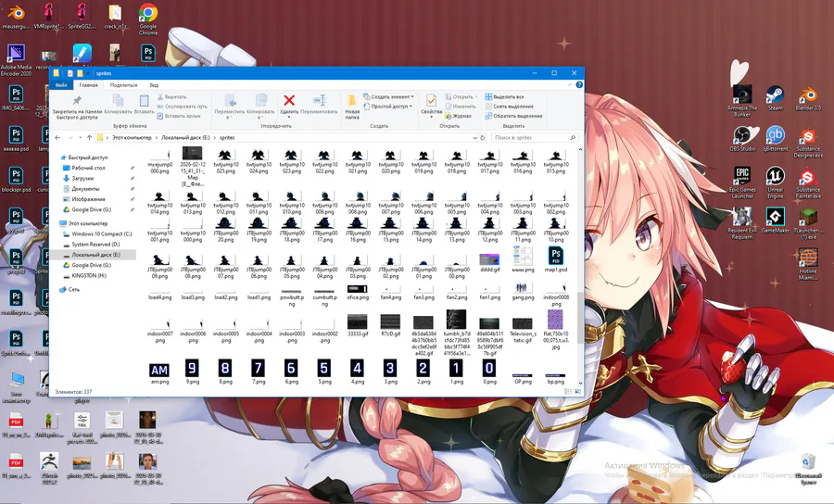This screenshot has width=834, height=504.
Task: Open Unreal Engine desktop shortcut
Action: (x=775, y=183)
